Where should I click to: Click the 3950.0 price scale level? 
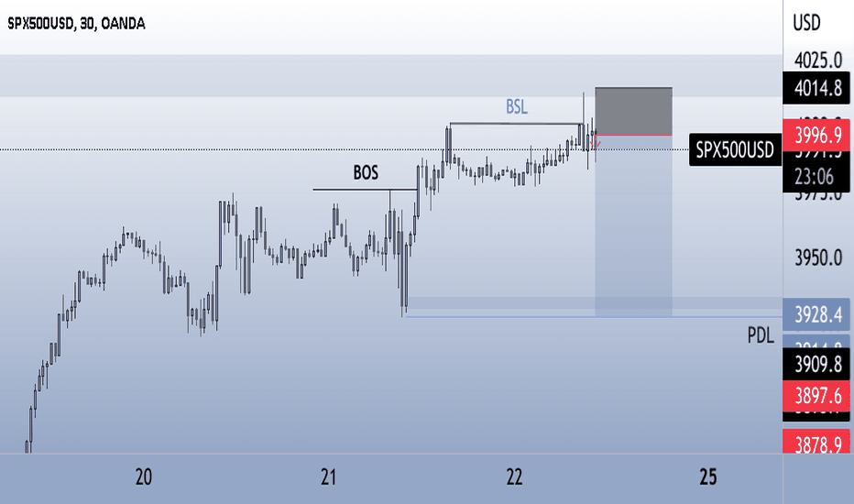point(818,257)
